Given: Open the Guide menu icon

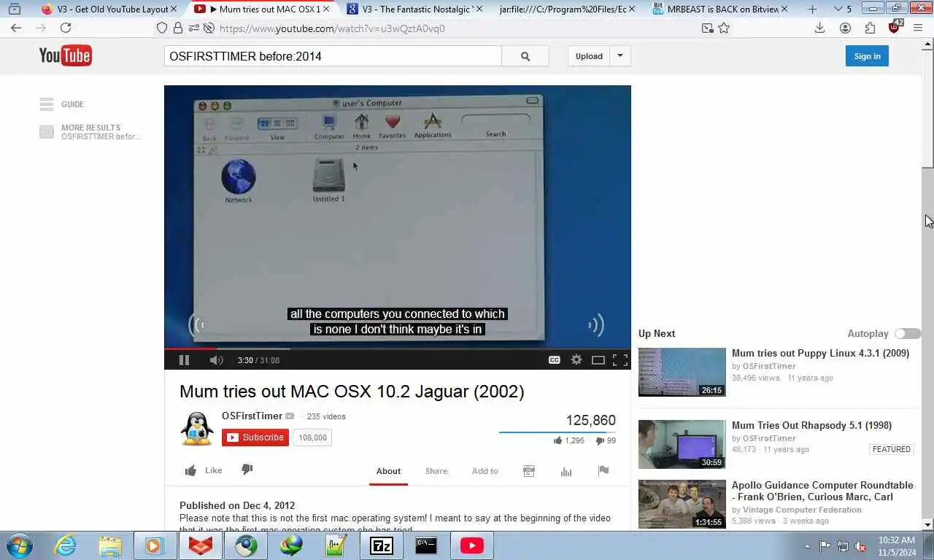Looking at the screenshot, I should tap(47, 104).
